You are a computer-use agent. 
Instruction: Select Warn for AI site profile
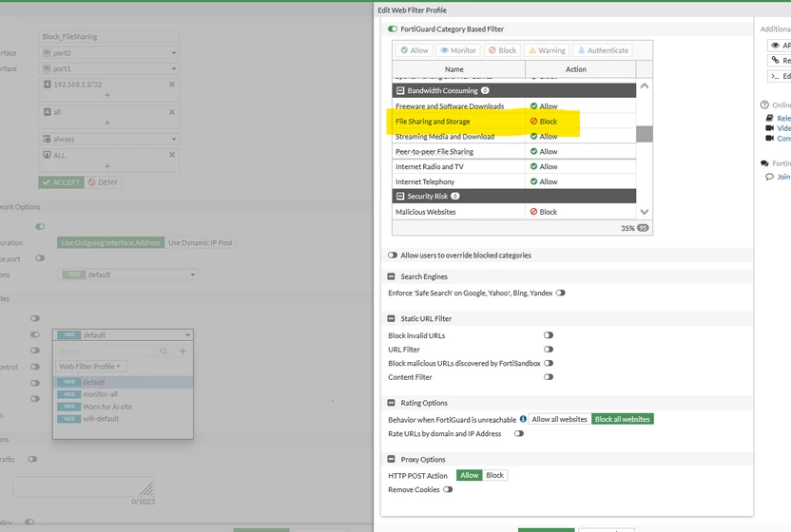pos(123,407)
